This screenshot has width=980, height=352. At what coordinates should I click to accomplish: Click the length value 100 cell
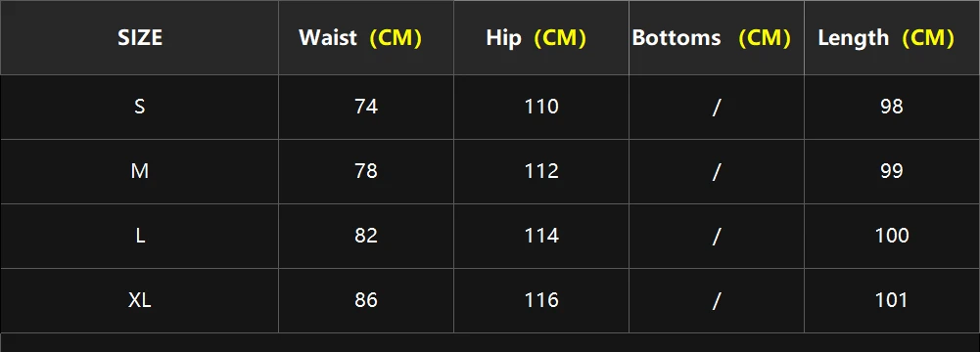(892, 236)
